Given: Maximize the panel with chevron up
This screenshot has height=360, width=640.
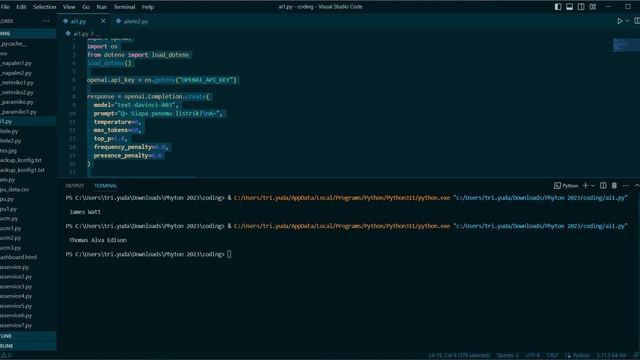Looking at the screenshot, I should point(637,186).
